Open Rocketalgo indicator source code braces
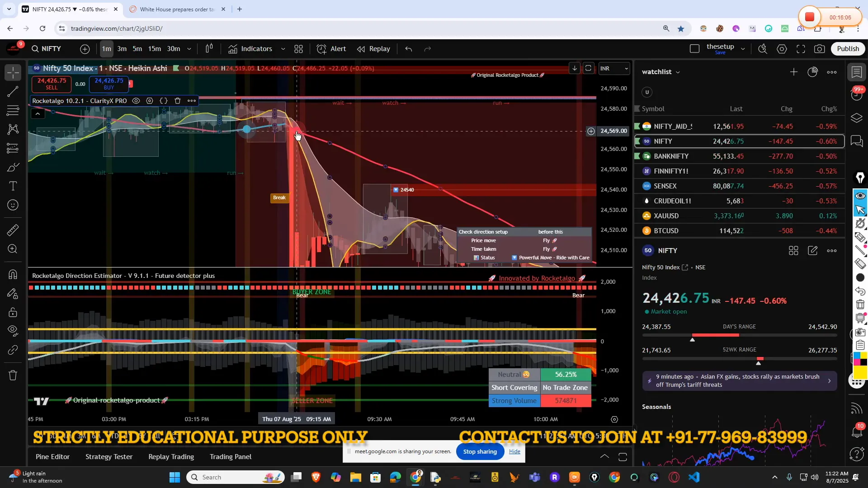 tap(164, 101)
